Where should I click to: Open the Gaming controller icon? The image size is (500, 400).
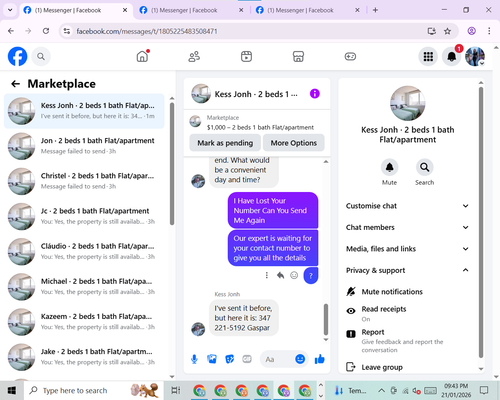[350, 56]
